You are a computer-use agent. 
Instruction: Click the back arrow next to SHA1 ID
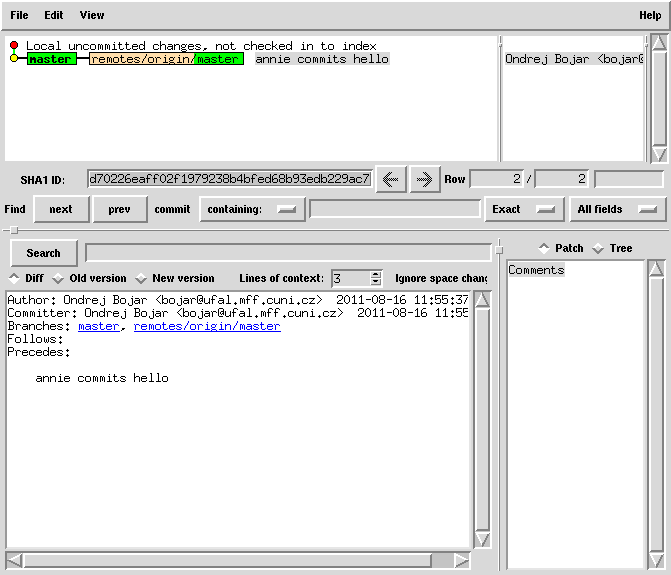point(390,180)
